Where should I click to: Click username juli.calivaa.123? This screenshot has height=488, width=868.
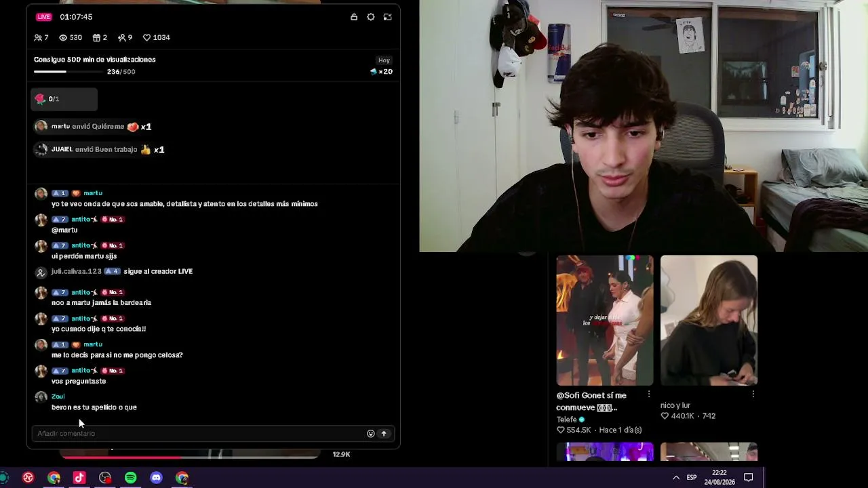pyautogui.click(x=76, y=271)
